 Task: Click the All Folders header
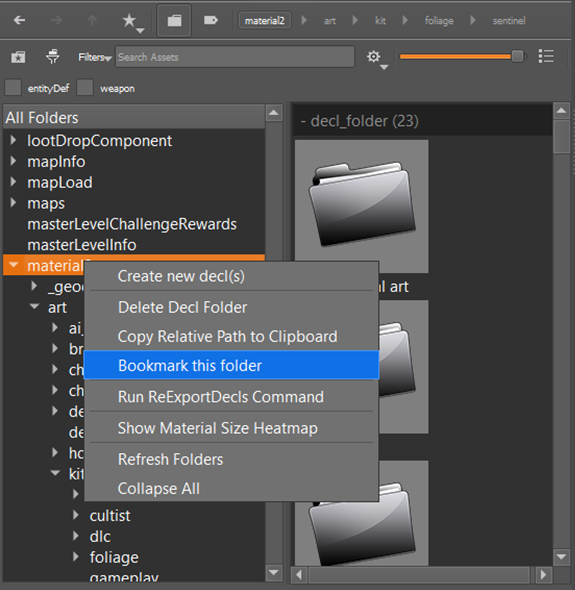(x=134, y=117)
